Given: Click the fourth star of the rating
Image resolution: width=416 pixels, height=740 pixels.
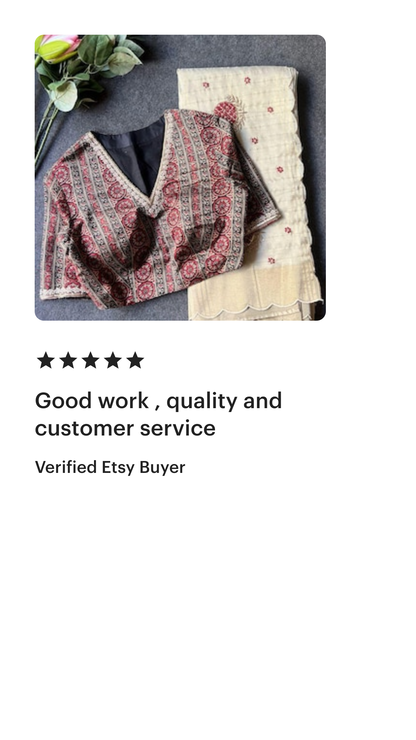Looking at the screenshot, I should click(x=113, y=360).
